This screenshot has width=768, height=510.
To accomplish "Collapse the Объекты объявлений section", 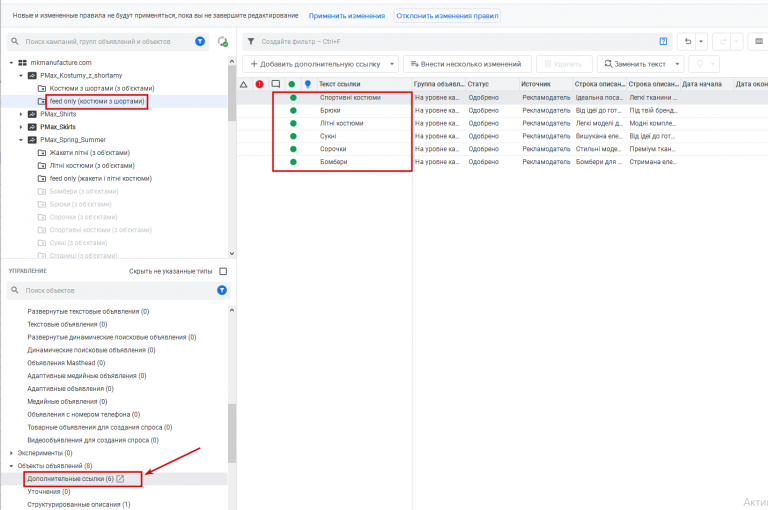I will pyautogui.click(x=11, y=466).
